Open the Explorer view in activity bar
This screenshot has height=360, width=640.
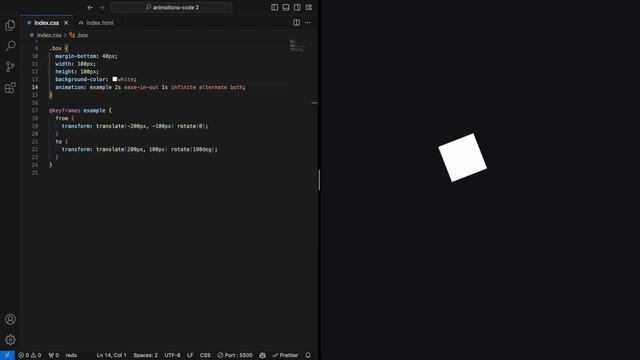[x=10, y=25]
